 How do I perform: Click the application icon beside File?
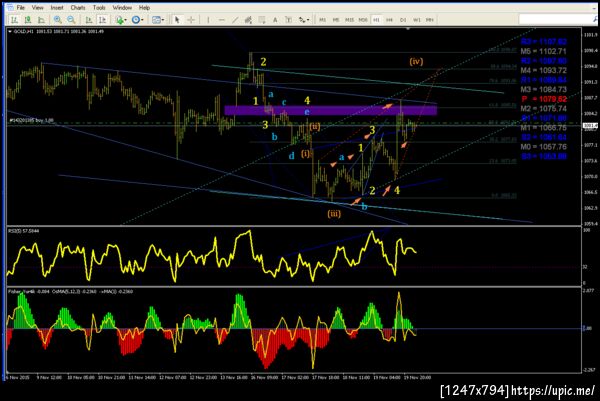[10, 8]
